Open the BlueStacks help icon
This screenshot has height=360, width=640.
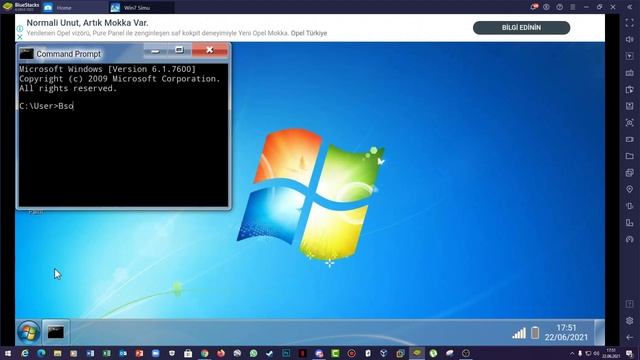tap(560, 7)
